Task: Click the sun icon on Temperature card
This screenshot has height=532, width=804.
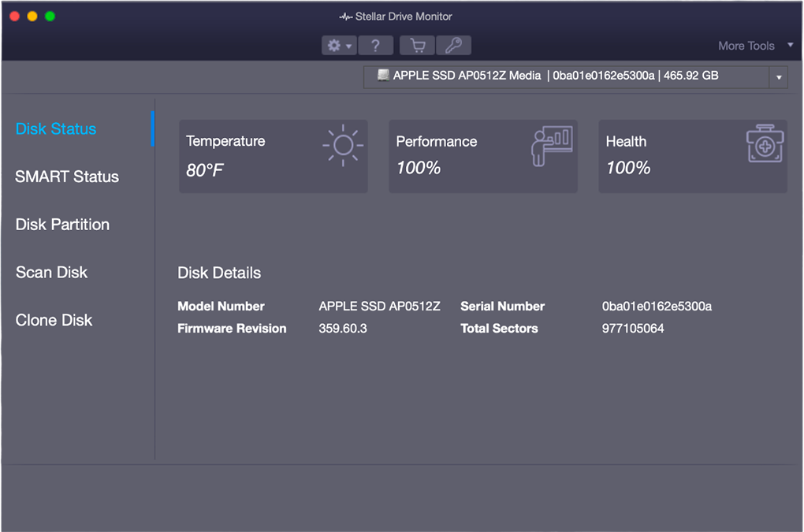Action: point(343,146)
